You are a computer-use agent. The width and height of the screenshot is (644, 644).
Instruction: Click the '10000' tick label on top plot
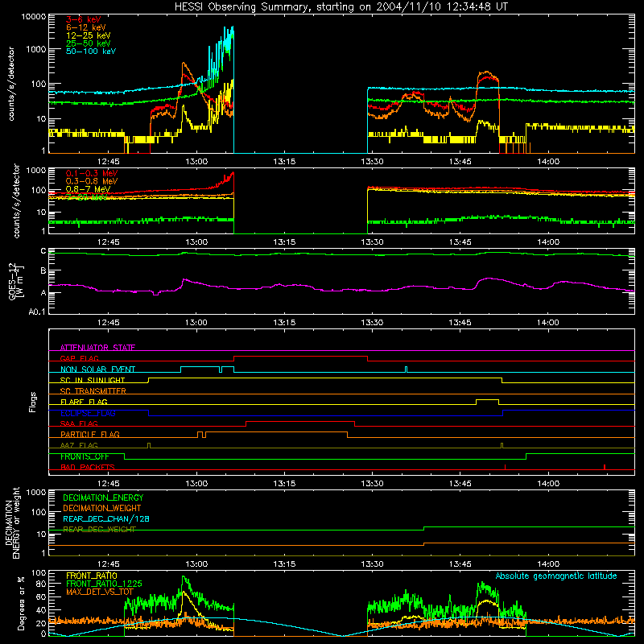tap(34, 17)
